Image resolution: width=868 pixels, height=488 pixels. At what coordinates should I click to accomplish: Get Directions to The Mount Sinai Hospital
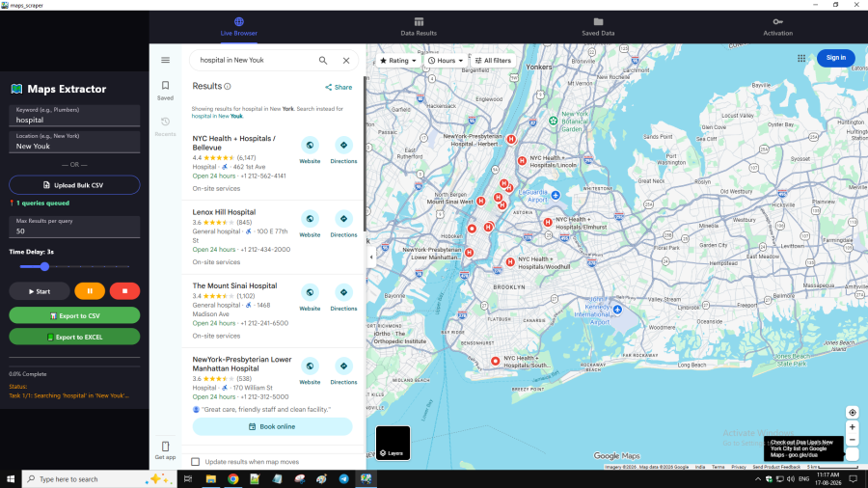click(343, 298)
